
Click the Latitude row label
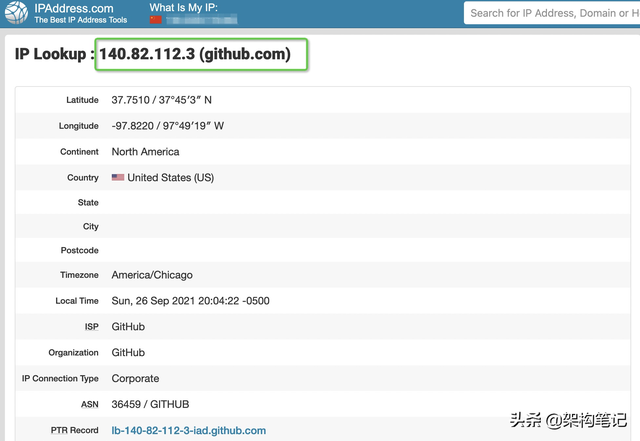tap(82, 100)
